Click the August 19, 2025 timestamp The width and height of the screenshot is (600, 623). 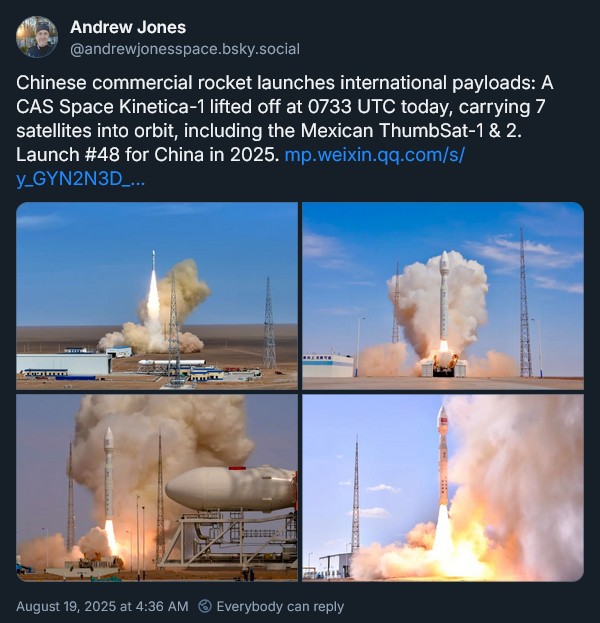102,606
